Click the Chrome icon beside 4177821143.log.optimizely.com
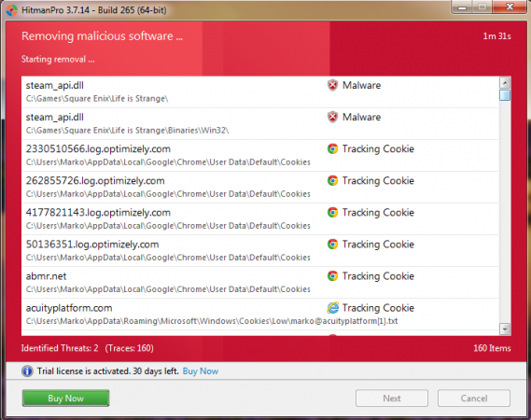Viewport: 531px width, 420px height. [332, 213]
